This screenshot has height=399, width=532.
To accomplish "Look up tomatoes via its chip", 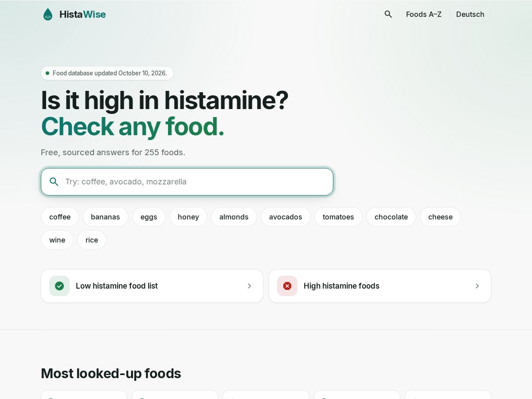I will click(x=338, y=217).
